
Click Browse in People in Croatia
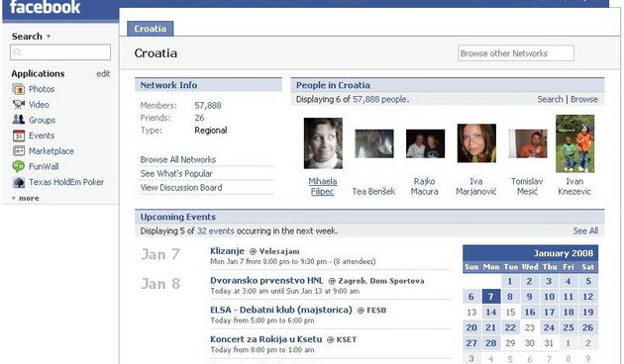(x=583, y=99)
